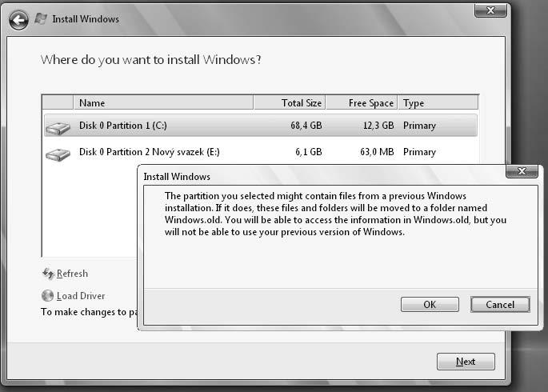Screen dimensions: 548x392
Task: Select Disk 0 Partition 2 Nový svazek (E:)
Action: pyautogui.click(x=261, y=152)
